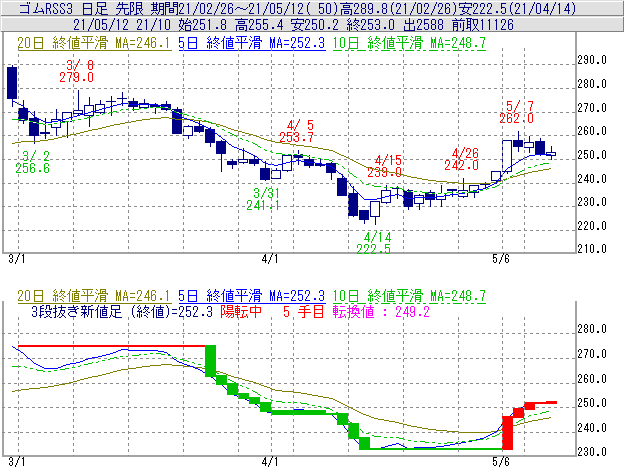Click the 始251.8 opening price text

click(203, 25)
